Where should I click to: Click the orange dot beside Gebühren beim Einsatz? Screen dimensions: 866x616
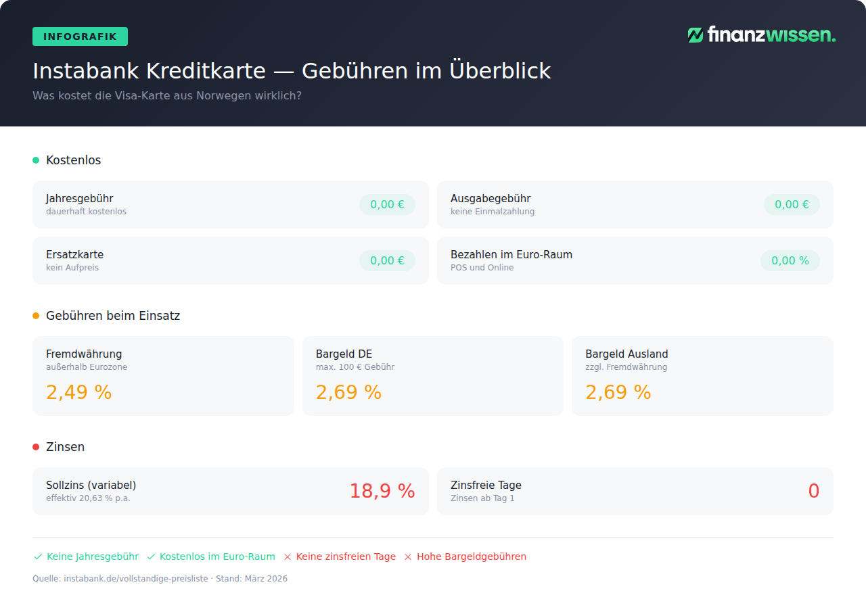click(x=35, y=315)
